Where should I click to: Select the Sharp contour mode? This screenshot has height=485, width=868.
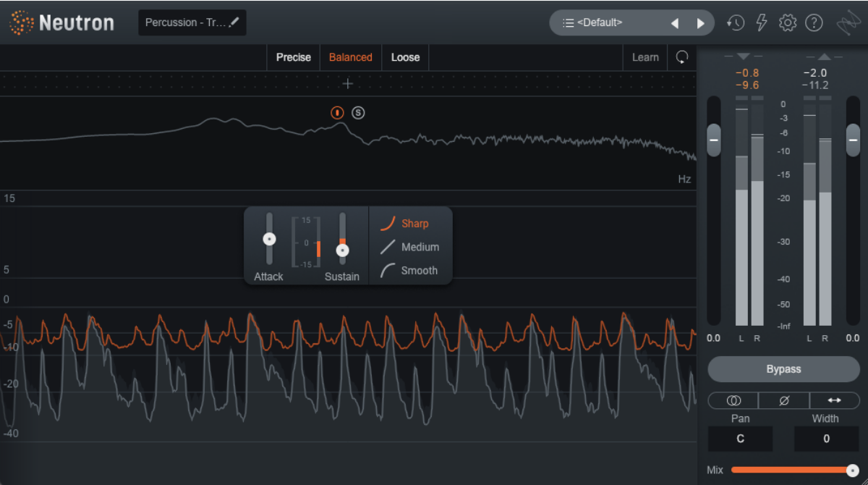pyautogui.click(x=405, y=224)
